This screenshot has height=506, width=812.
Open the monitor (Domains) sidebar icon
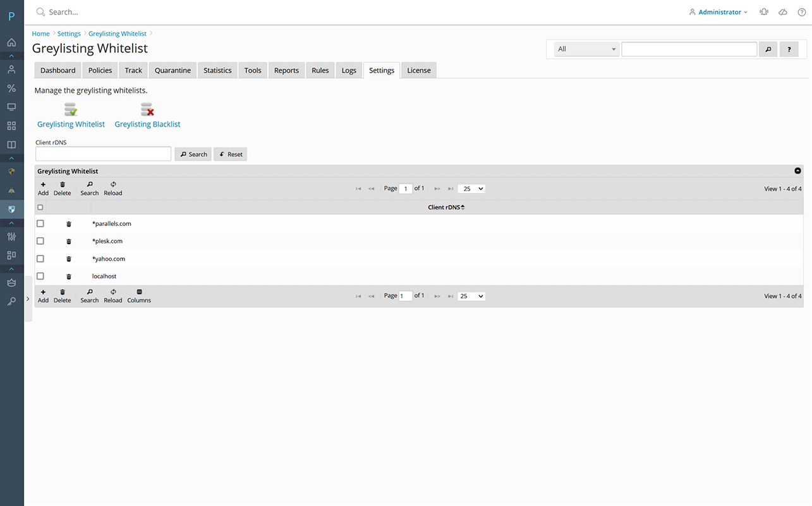(11, 107)
